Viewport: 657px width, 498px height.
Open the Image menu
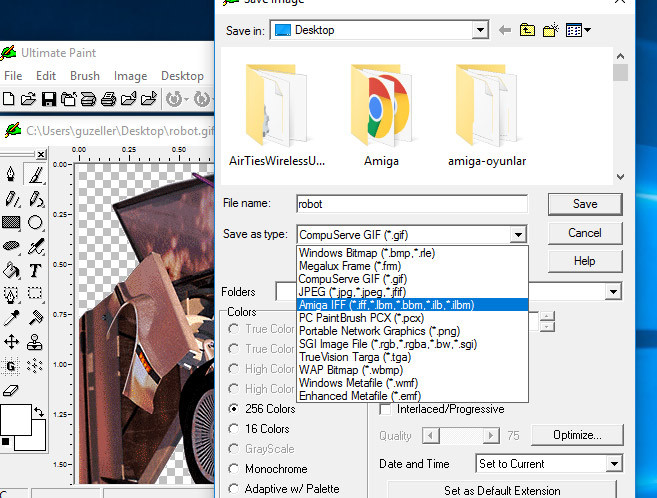tap(130, 76)
